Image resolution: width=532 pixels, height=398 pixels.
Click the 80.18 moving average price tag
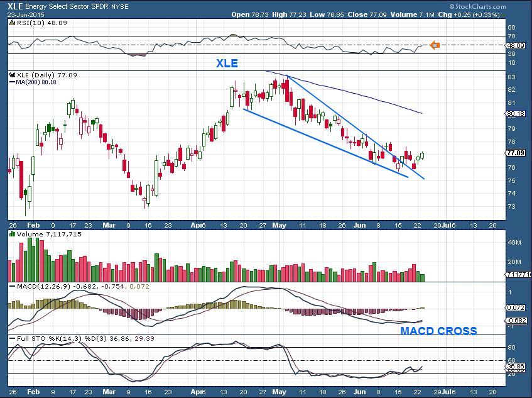tap(516, 114)
